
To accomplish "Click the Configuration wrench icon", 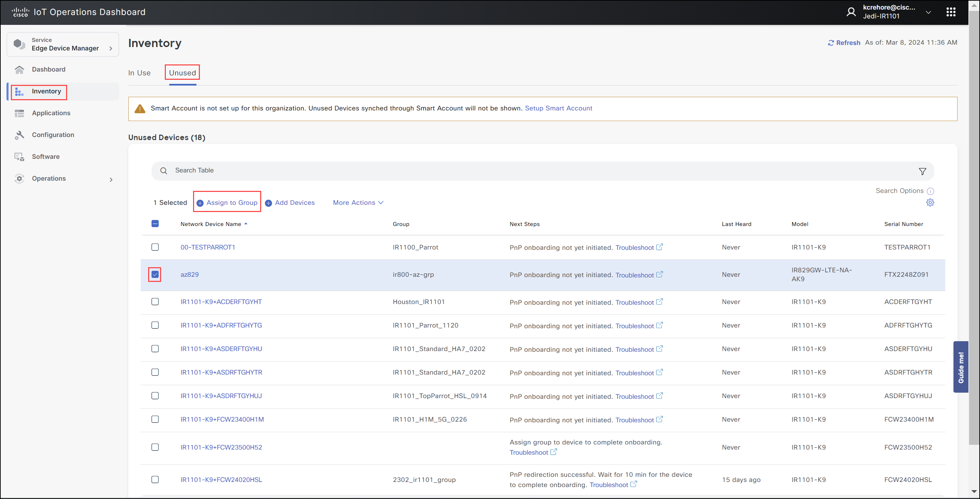I will point(19,135).
